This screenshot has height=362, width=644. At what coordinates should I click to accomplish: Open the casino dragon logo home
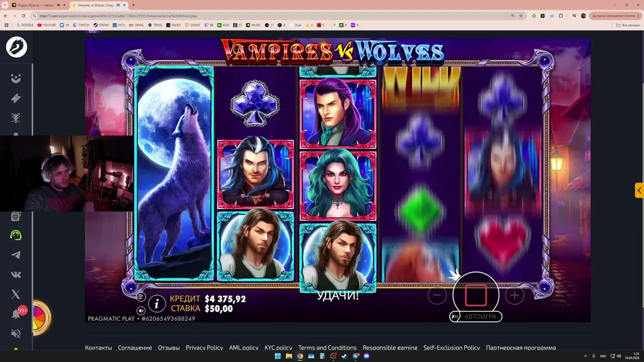(17, 47)
